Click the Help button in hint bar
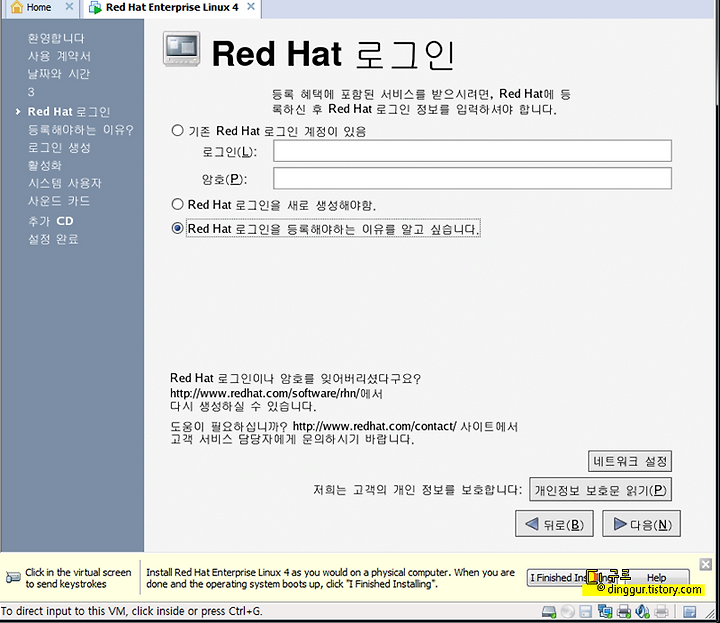Screen dimensions: 720x623 [657, 578]
